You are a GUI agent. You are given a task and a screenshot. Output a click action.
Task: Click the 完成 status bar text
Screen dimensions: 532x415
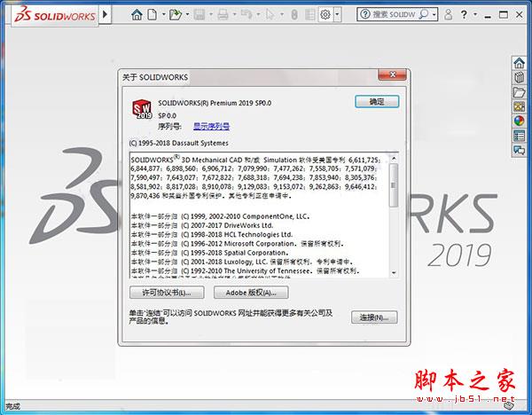coord(12,406)
